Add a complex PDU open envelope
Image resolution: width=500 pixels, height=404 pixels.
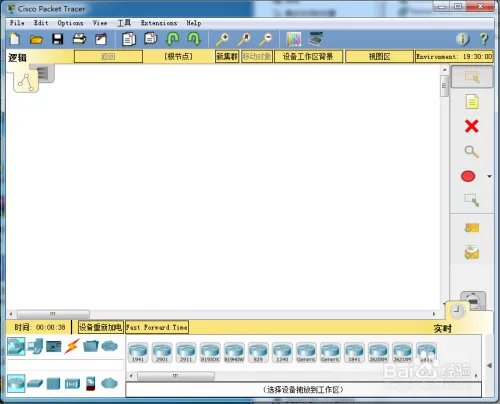(x=472, y=252)
